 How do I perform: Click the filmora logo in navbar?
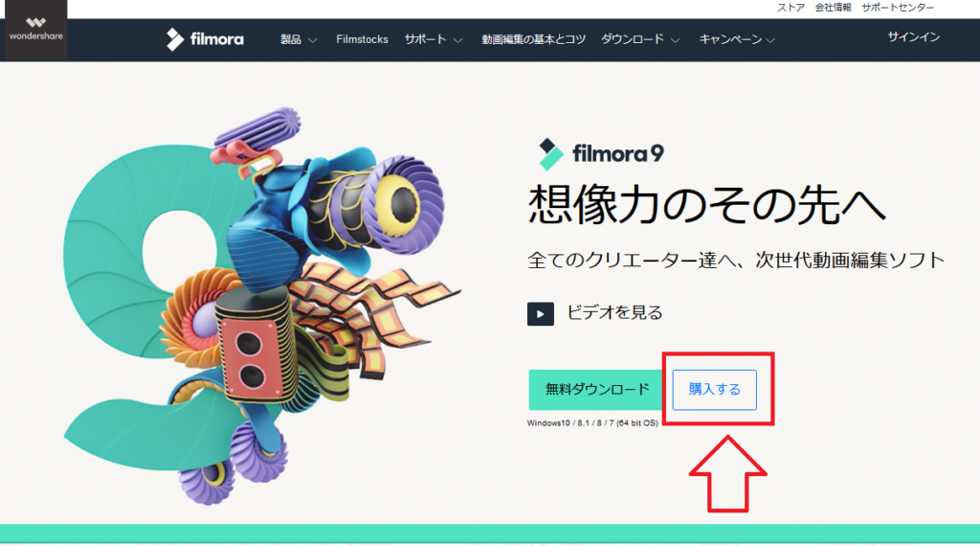(x=205, y=39)
